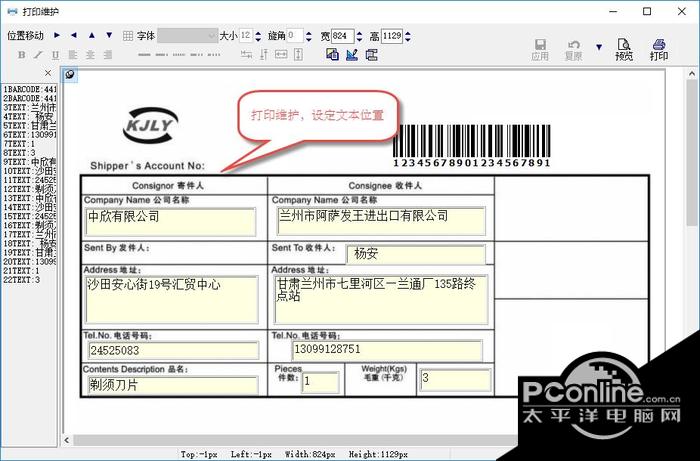Move position up with the up arrow

92,35
